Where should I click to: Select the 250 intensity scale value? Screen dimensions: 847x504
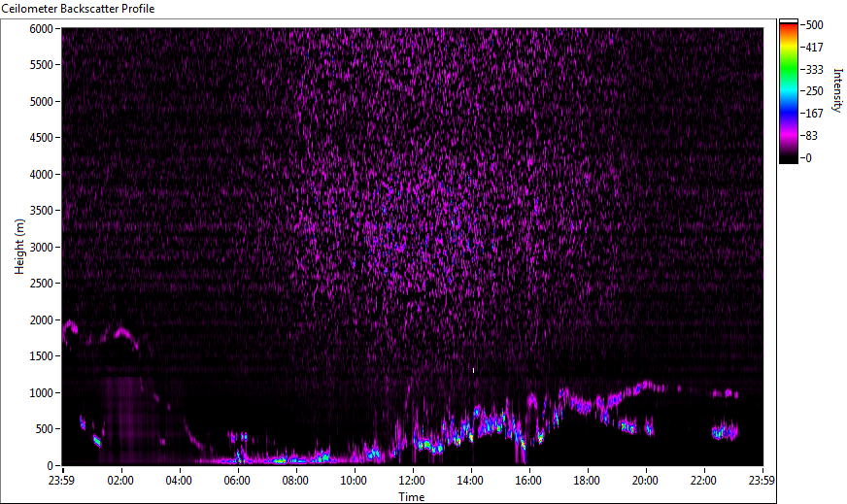tap(814, 91)
